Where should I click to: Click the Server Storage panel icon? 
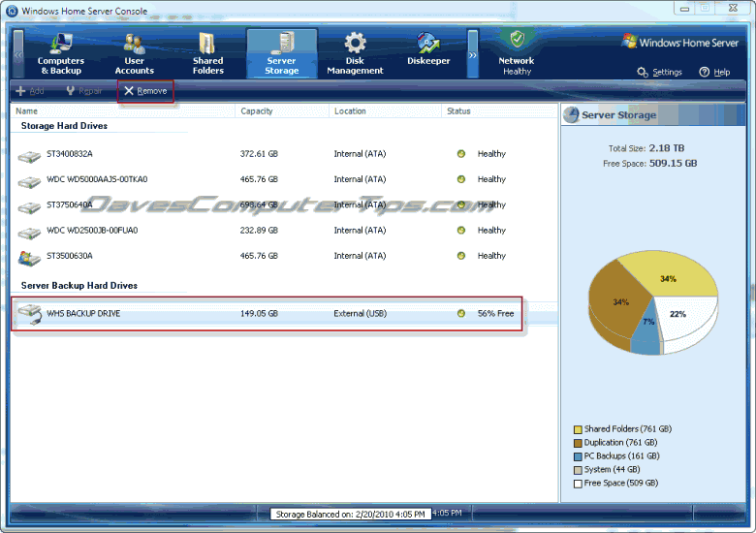(x=571, y=114)
